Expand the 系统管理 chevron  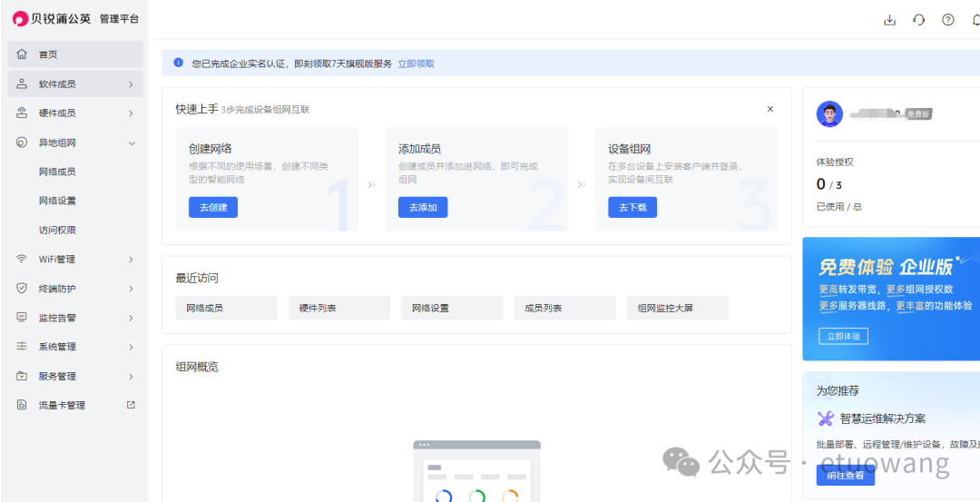[131, 347]
